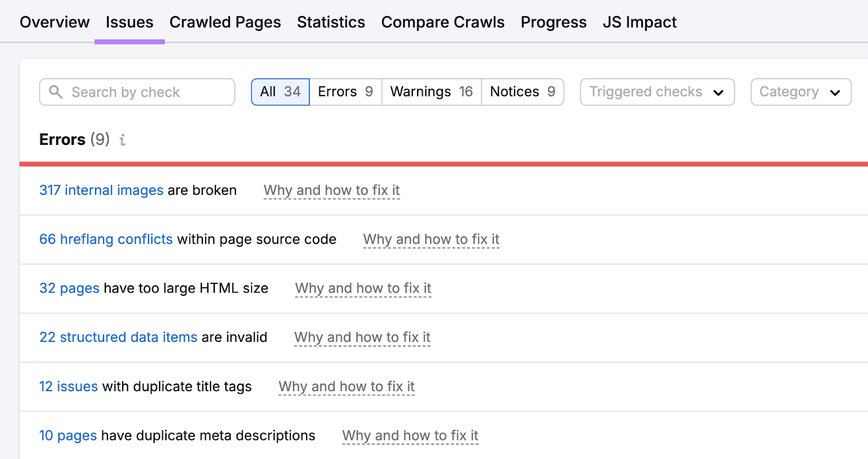868x459 pixels.
Task: Open the 317 internal images link
Action: point(101,190)
